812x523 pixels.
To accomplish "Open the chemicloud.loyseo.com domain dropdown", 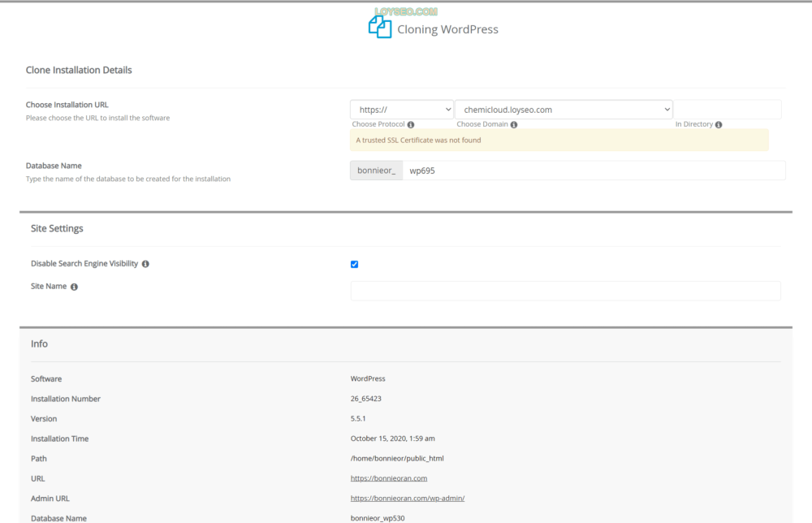I will tap(564, 110).
